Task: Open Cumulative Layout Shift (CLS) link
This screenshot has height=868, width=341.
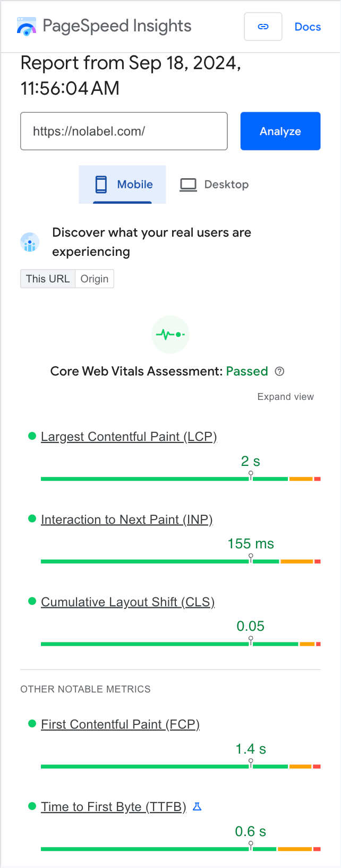Action: (127, 602)
